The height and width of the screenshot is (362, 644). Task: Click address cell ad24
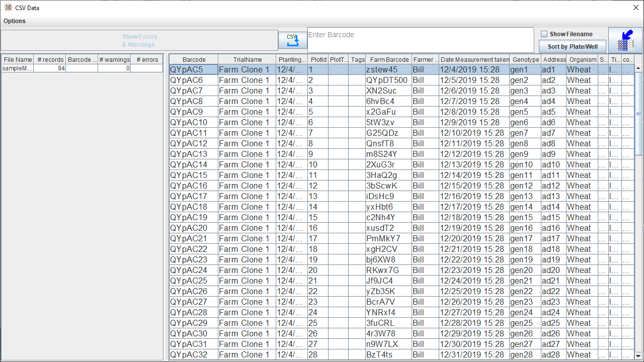click(554, 312)
